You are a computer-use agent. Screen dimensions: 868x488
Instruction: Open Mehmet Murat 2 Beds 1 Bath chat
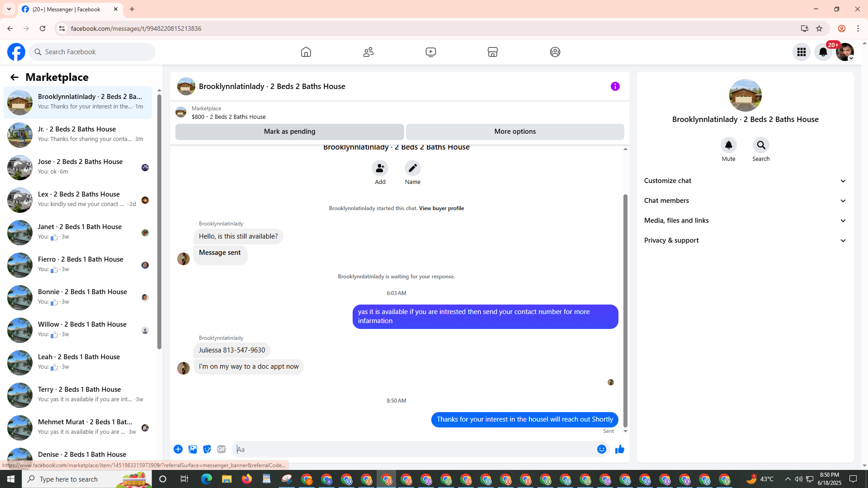click(78, 427)
